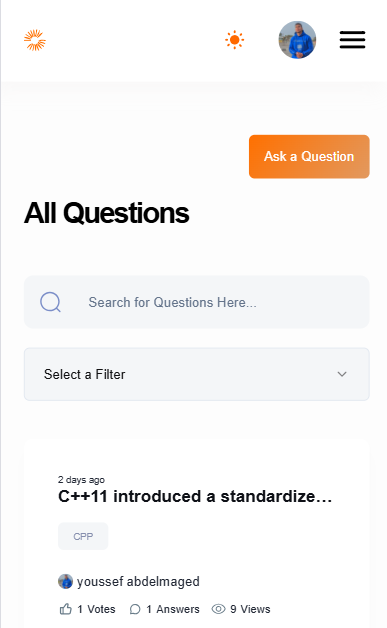The image size is (387, 628).
Task: Click the Ask a Question button
Action: 309,157
